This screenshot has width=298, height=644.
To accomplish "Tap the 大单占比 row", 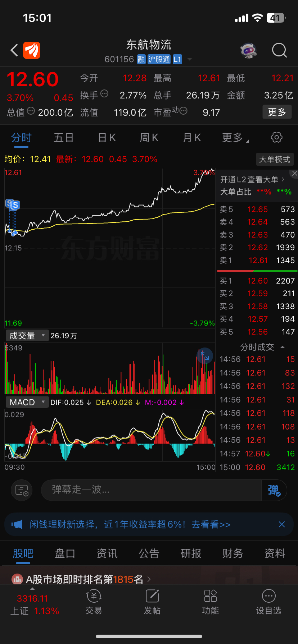I will pos(256,192).
